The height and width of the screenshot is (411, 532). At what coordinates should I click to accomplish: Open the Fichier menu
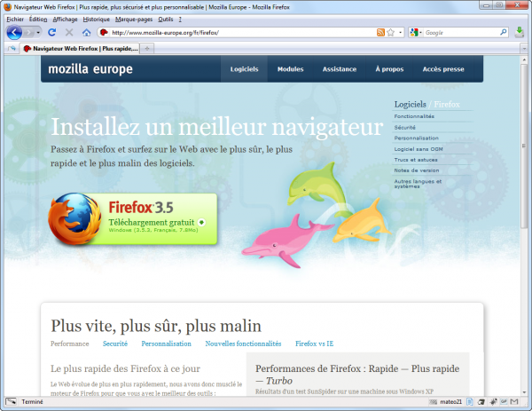[x=15, y=20]
